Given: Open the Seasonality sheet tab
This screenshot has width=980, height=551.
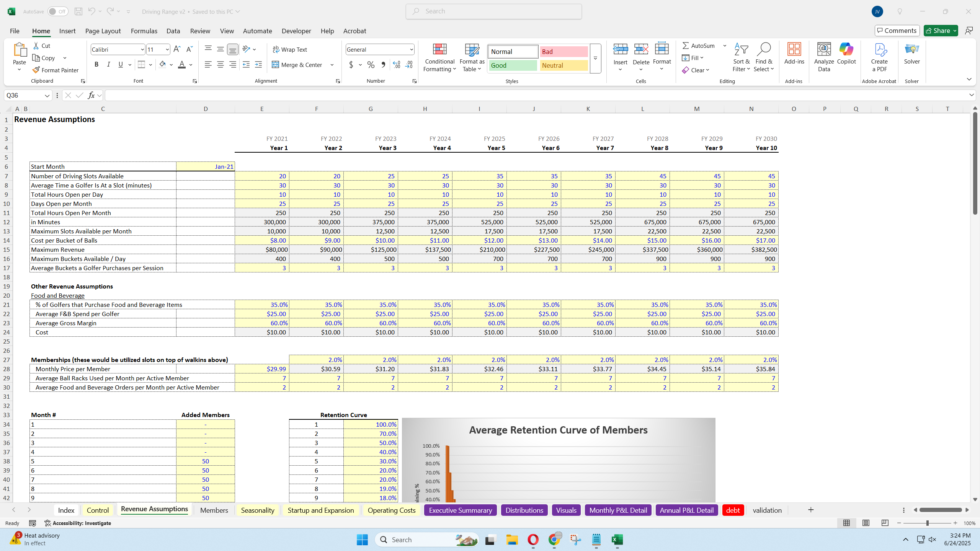Looking at the screenshot, I should 257,510.
